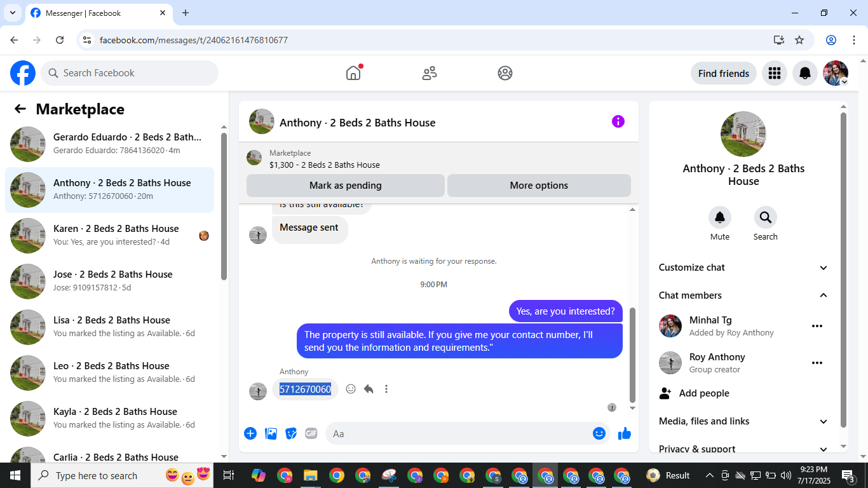The height and width of the screenshot is (488, 868).
Task: Open File Explorer from the taskbar
Action: coord(310,475)
